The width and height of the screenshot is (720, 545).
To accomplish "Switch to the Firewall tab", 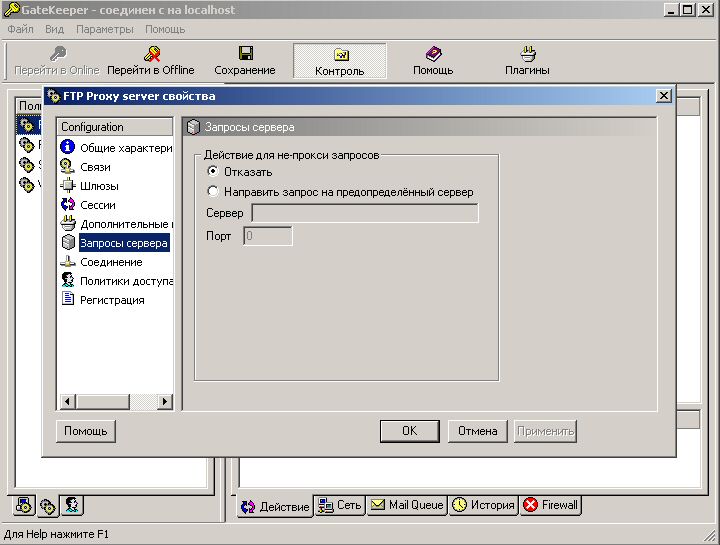I will [x=551, y=505].
